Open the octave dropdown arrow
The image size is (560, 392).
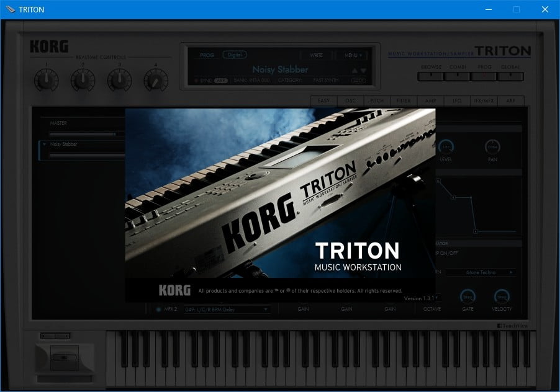coord(437,298)
